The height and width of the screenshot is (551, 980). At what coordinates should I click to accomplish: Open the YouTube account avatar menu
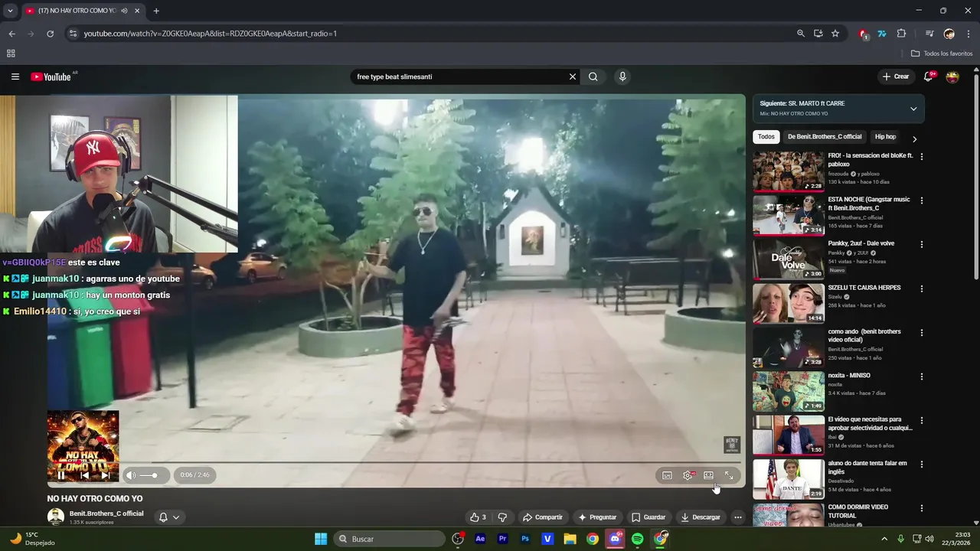point(952,77)
